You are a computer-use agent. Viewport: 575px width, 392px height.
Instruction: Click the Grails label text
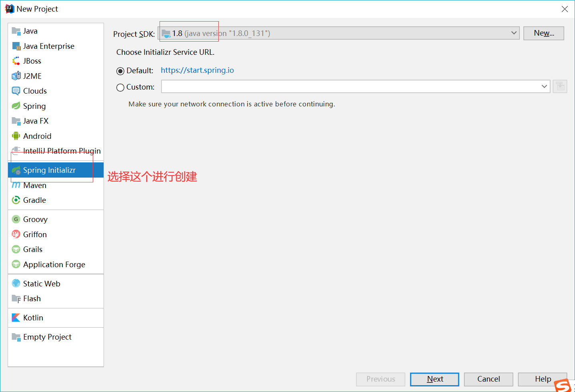coord(33,249)
